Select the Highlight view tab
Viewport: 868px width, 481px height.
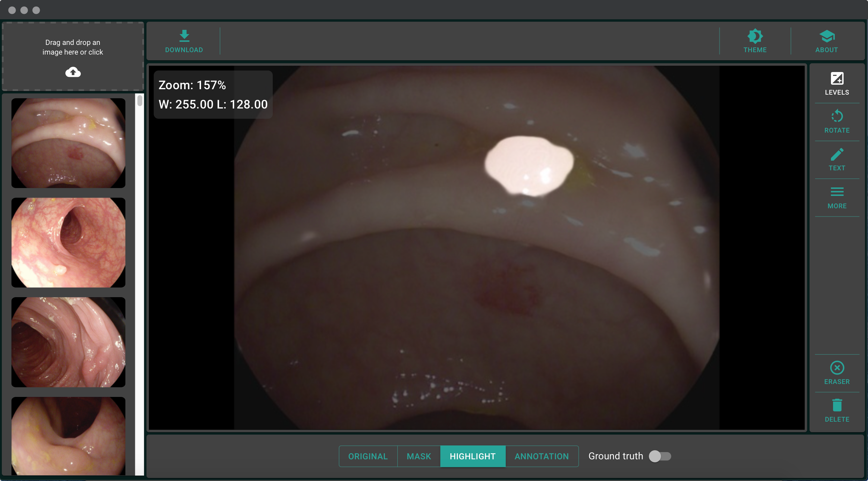coord(472,456)
